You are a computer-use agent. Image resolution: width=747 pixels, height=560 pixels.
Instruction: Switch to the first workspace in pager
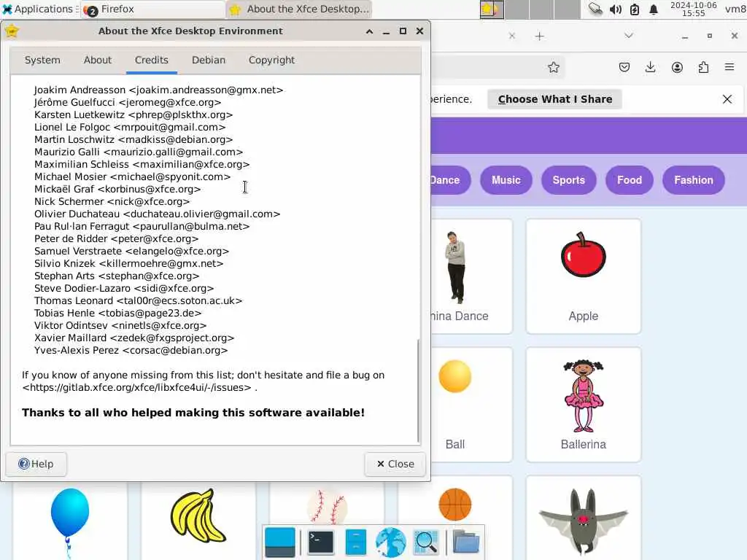click(492, 9)
